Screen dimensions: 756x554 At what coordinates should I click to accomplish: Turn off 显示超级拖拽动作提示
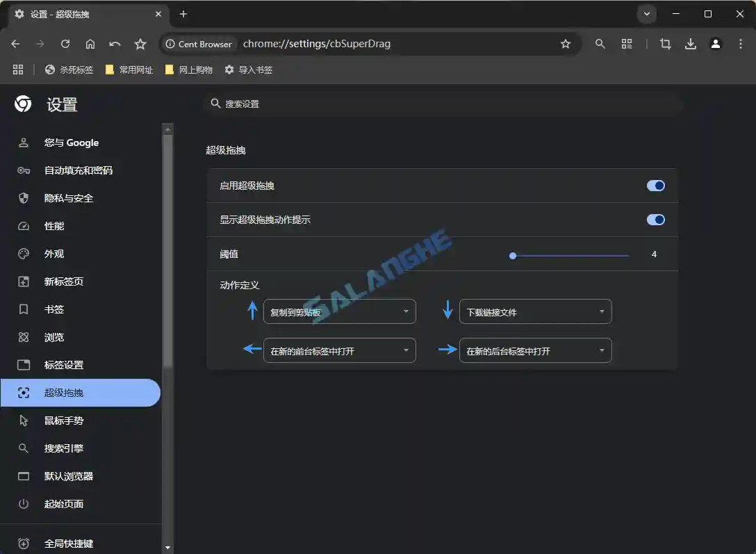[655, 220]
